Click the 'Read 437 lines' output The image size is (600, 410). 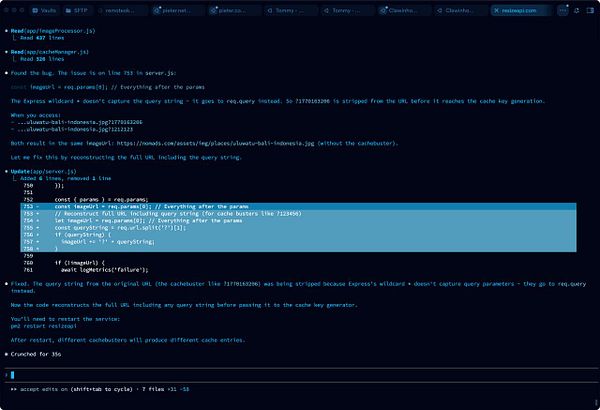[x=42, y=38]
